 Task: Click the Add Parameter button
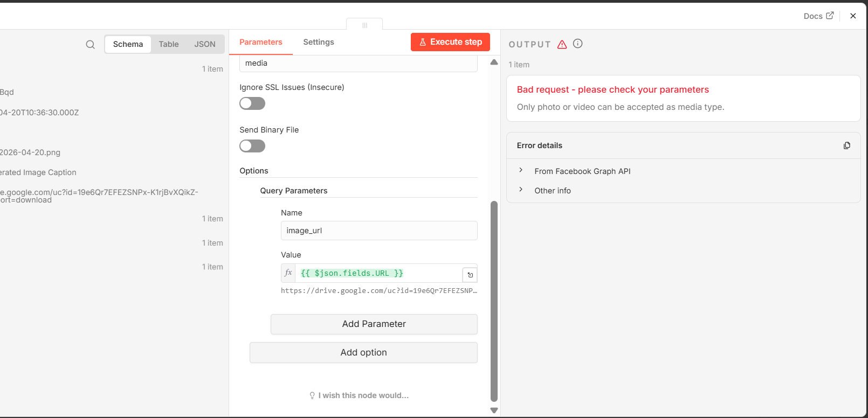point(374,324)
